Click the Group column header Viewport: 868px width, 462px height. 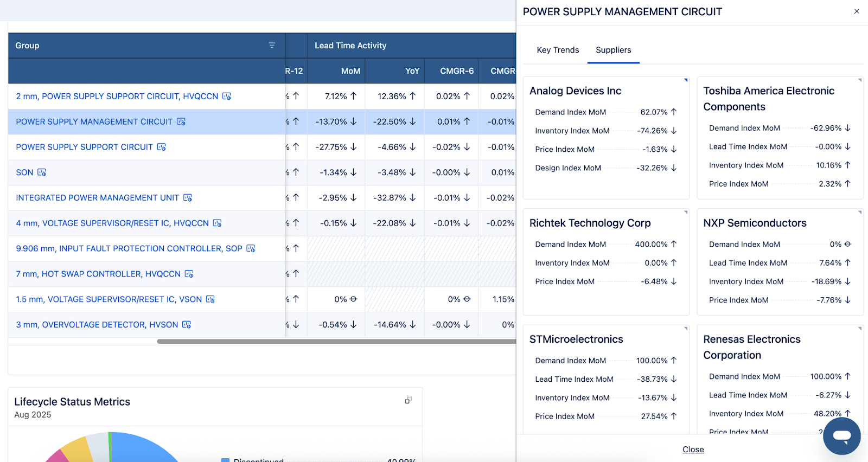coord(27,46)
